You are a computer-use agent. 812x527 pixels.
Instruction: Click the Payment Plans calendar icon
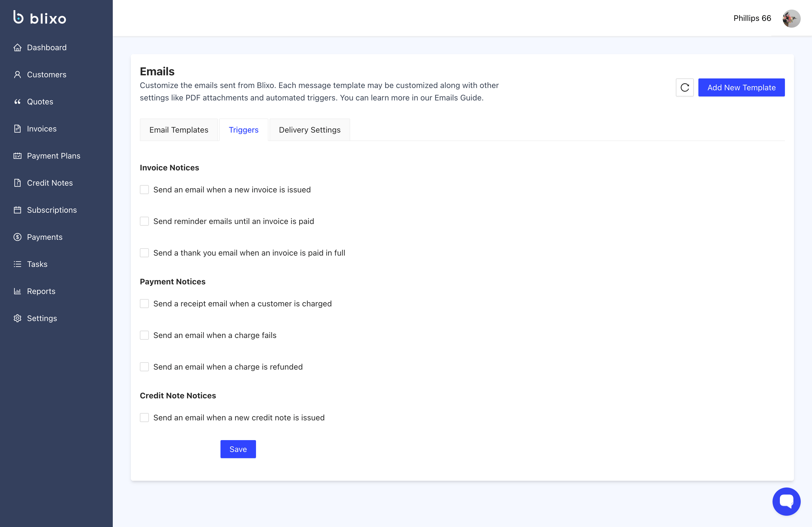click(x=17, y=156)
